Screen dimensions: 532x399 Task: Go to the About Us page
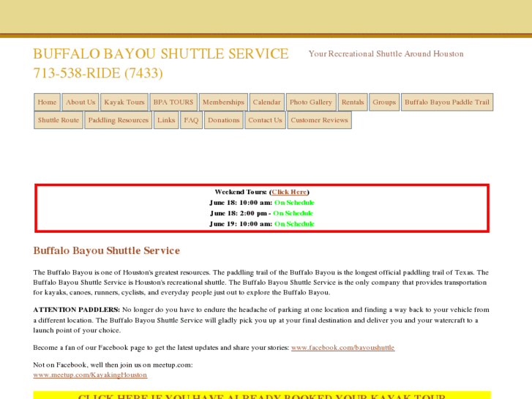coord(80,102)
